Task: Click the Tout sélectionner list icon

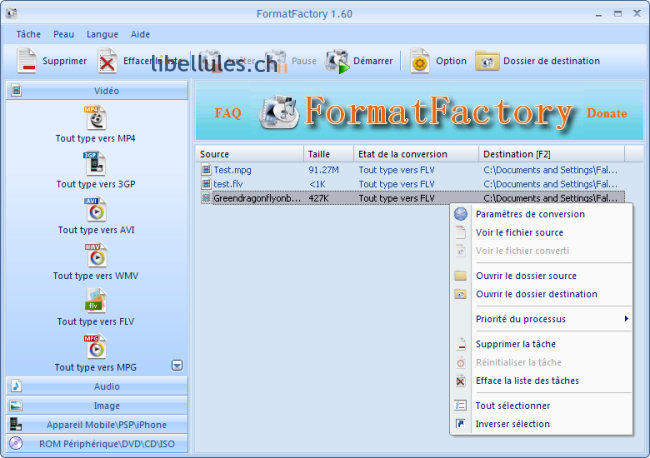Action: pos(461,405)
